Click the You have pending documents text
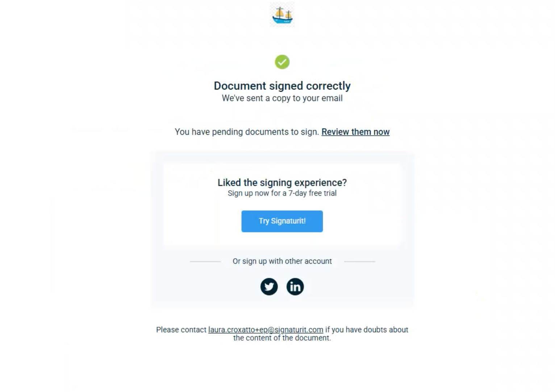Image resolution: width=555 pixels, height=392 pixels. pos(247,132)
